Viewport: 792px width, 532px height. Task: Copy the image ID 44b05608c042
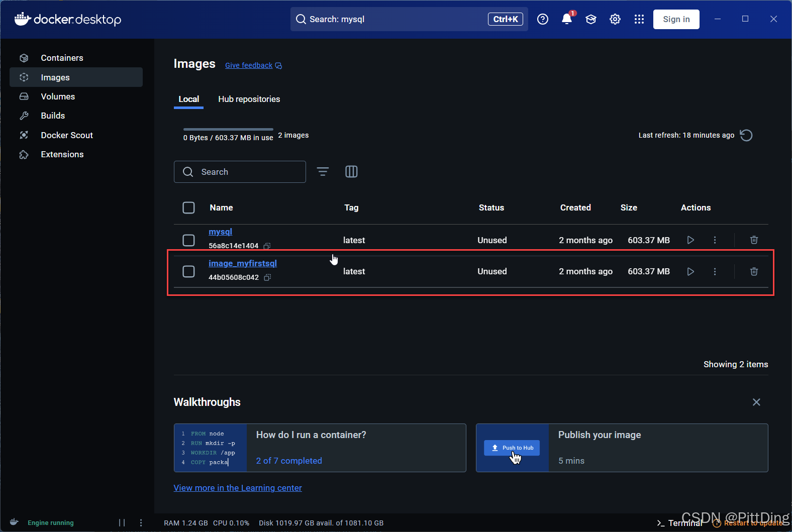267,277
